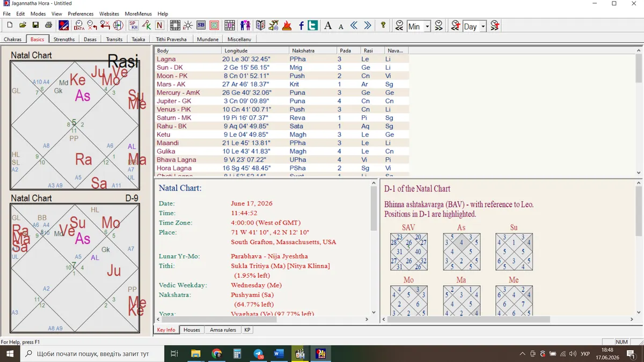The height and width of the screenshot is (362, 644).
Task: Open the File menu
Action: click(7, 13)
